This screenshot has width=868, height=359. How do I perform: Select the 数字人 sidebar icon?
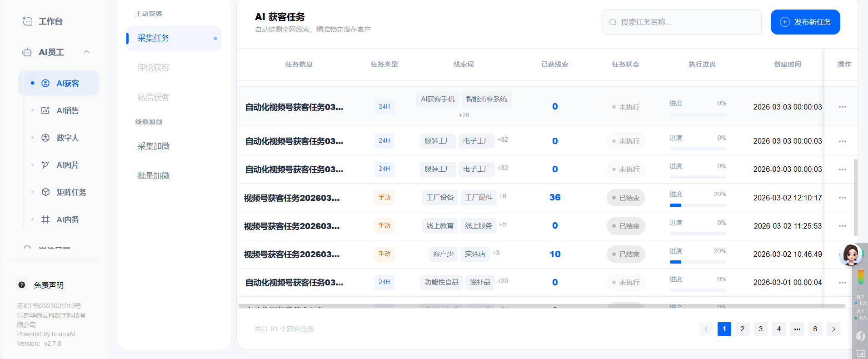coord(45,138)
